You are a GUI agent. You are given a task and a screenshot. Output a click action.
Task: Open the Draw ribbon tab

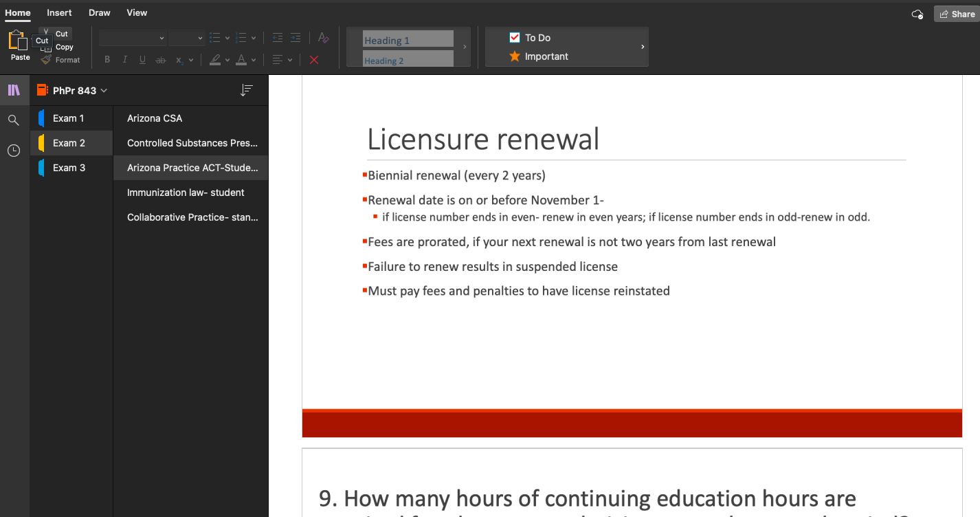pos(100,12)
